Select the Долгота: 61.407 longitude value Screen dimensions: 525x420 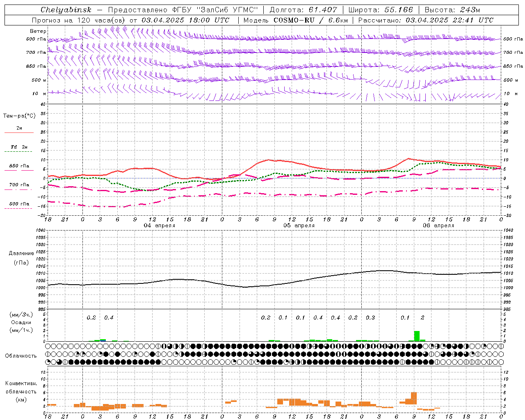coord(303,10)
